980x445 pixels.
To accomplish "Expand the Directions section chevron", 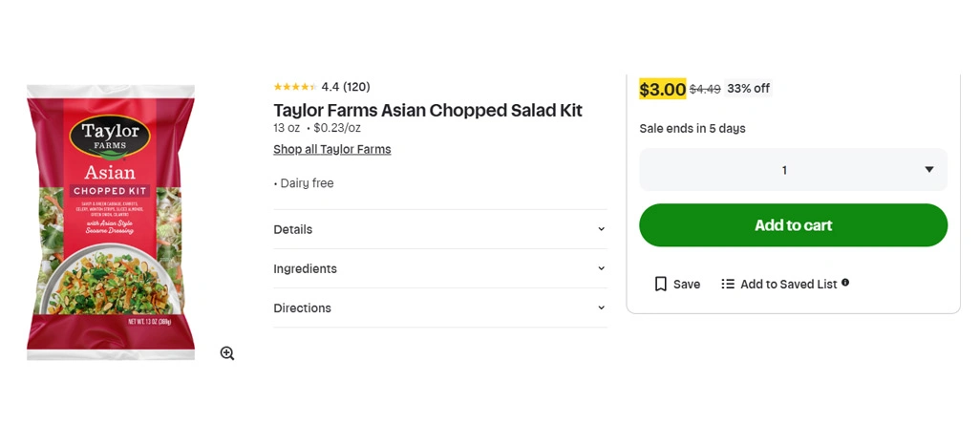I will (x=601, y=307).
